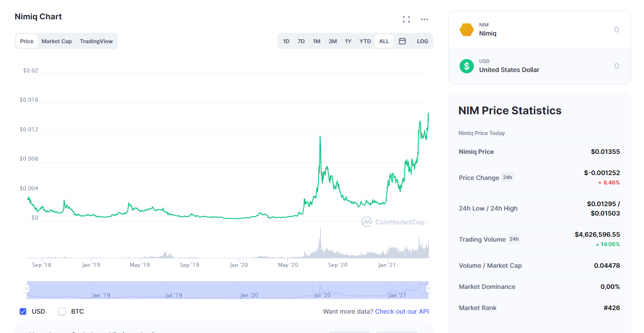Click the green USD dollar icon
Image resolution: width=644 pixels, height=333 pixels.
pos(467,66)
